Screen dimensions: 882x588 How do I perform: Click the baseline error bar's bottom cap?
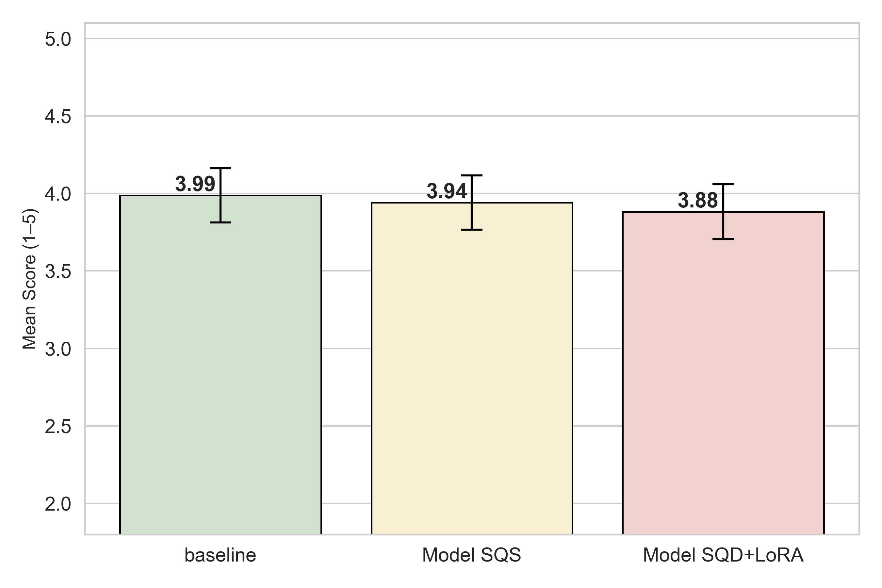point(220,222)
